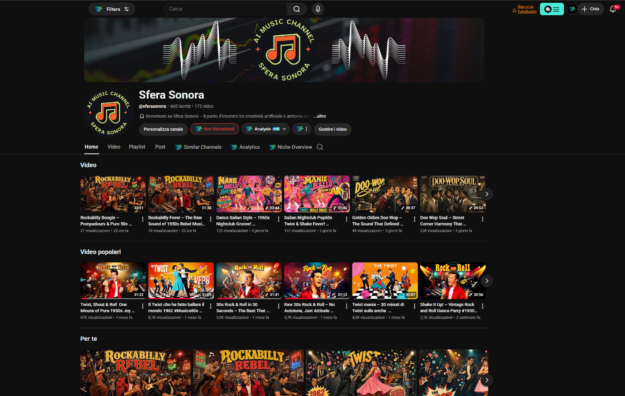Click the Raw 50s Rock & Roll video title
This screenshot has height=396, width=625.
(309, 307)
